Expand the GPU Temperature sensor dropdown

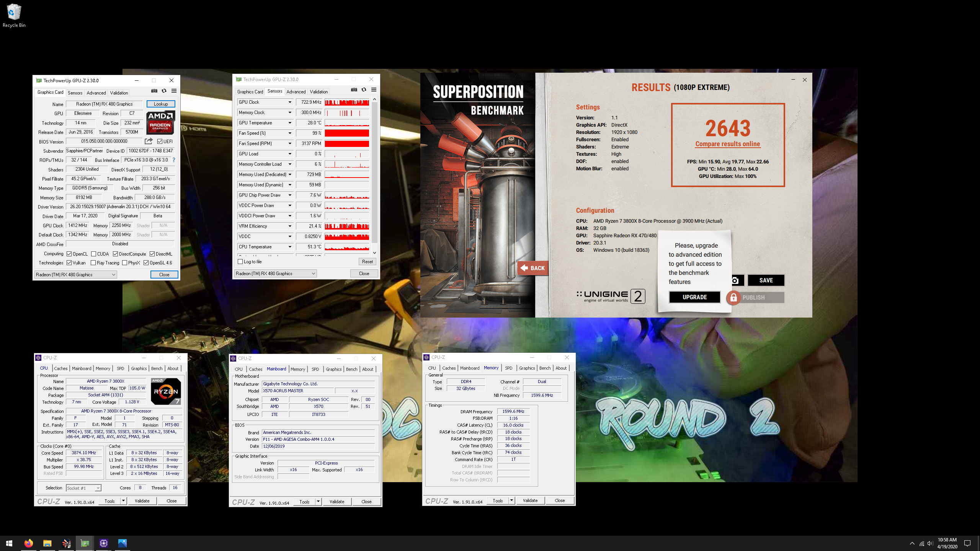290,123
